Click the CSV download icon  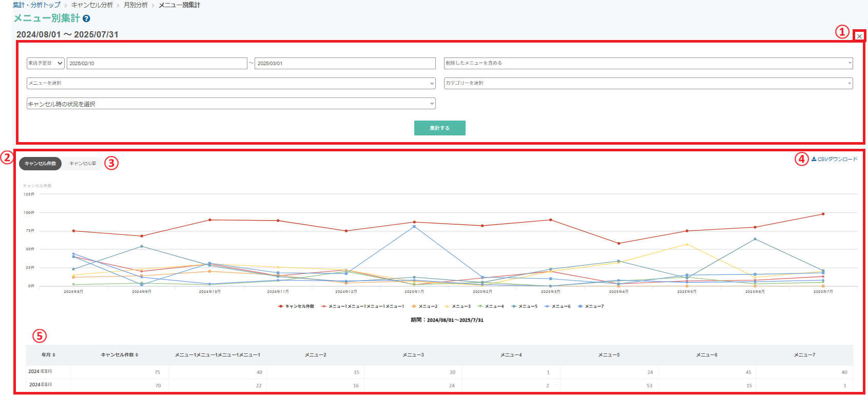(814, 159)
